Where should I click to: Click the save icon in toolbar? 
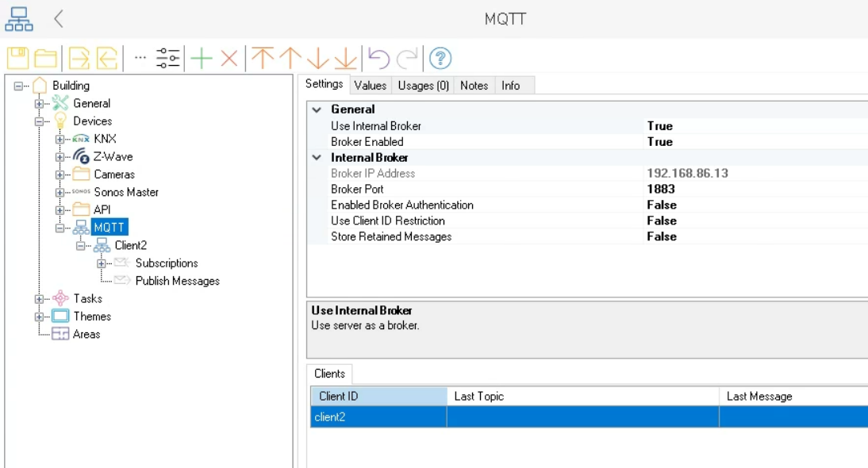point(17,59)
